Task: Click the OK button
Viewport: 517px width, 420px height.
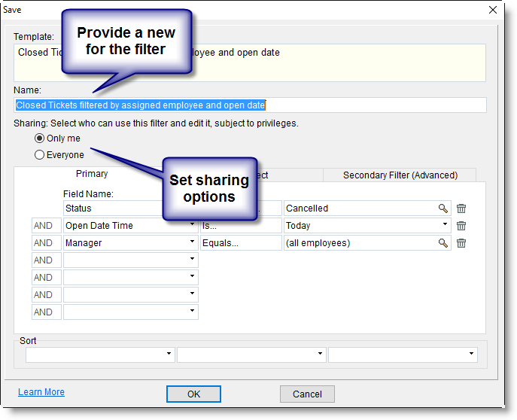Action: pos(193,394)
